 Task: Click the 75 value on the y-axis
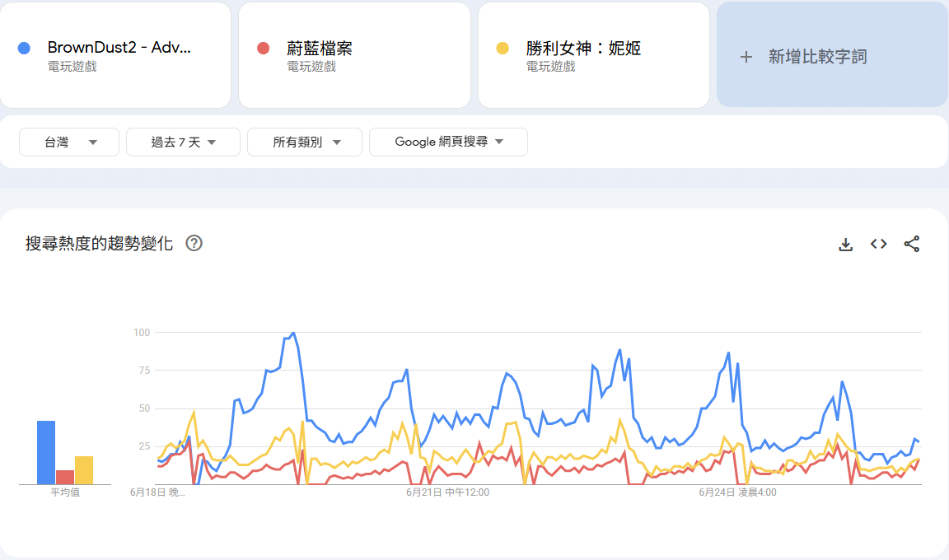click(x=144, y=370)
